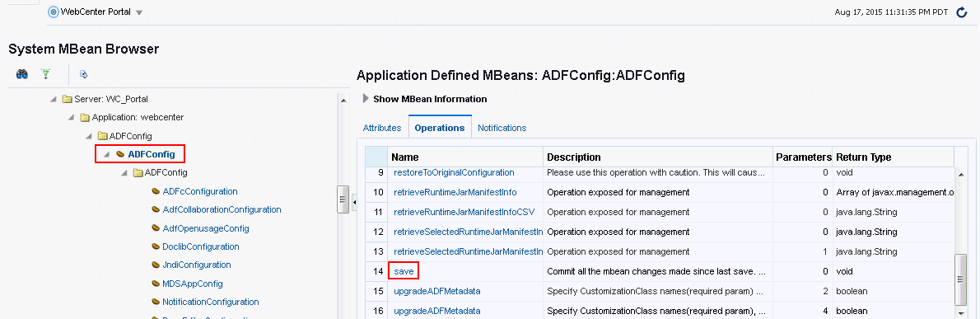
Task: Click the WebCenter Portal target icon
Action: pos(54,12)
